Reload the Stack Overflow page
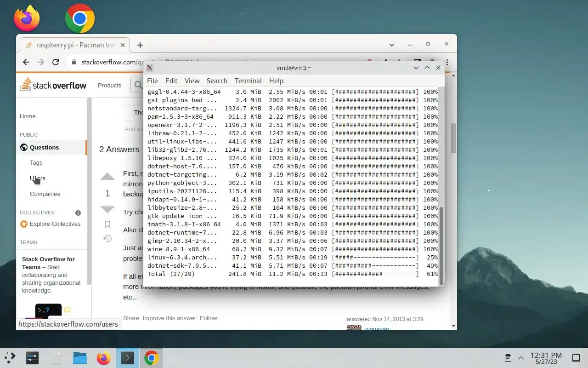Image resolution: width=588 pixels, height=368 pixels. [x=56, y=62]
